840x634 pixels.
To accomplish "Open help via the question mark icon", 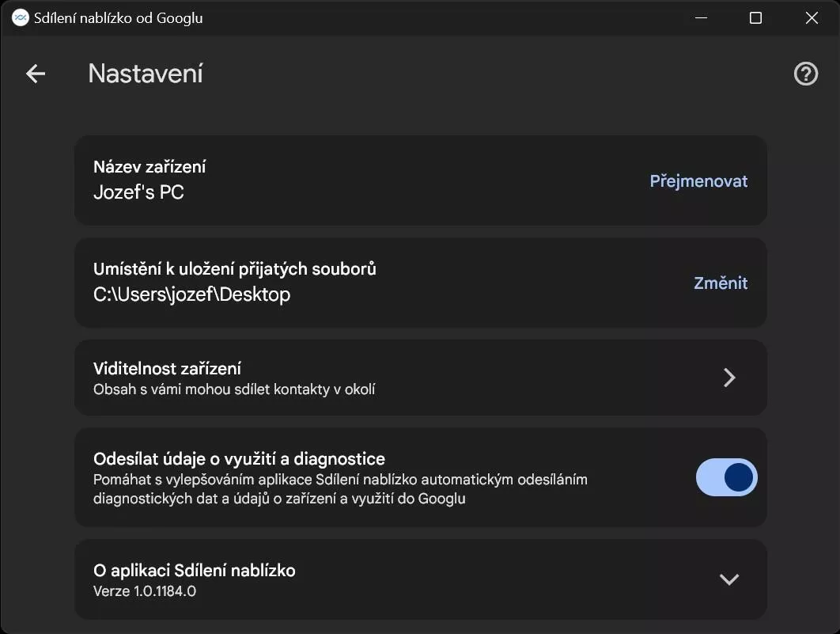I will [x=806, y=74].
